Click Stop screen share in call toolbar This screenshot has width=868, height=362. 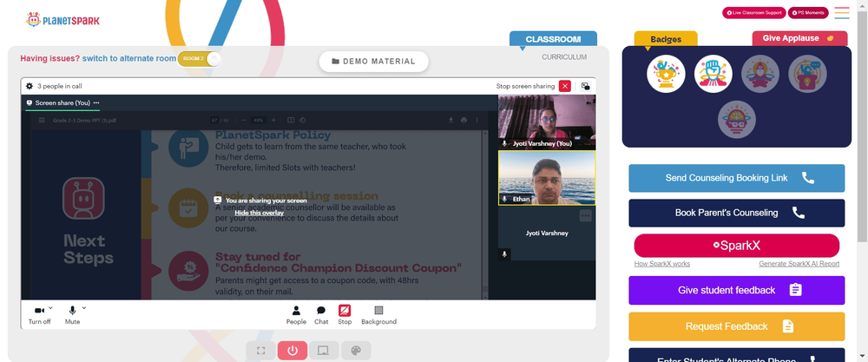(x=345, y=315)
